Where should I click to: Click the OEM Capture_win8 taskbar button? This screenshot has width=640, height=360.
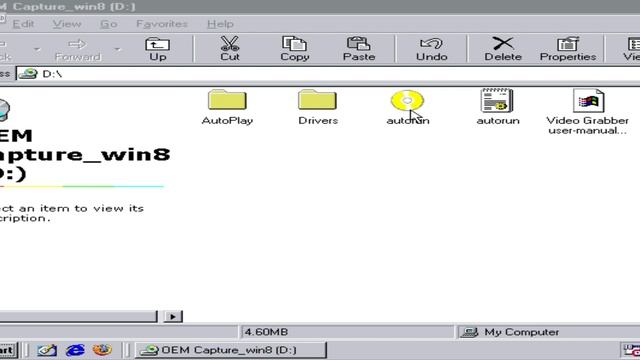point(231,350)
